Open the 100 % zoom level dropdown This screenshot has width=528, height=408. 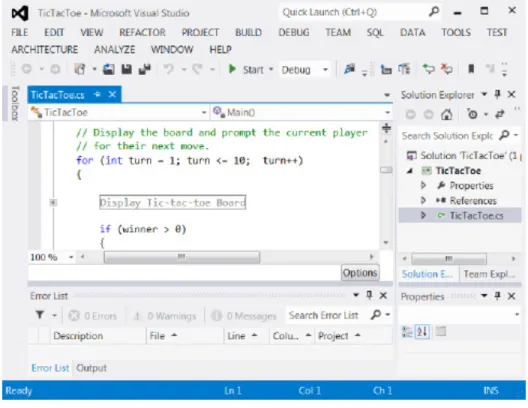[71, 258]
